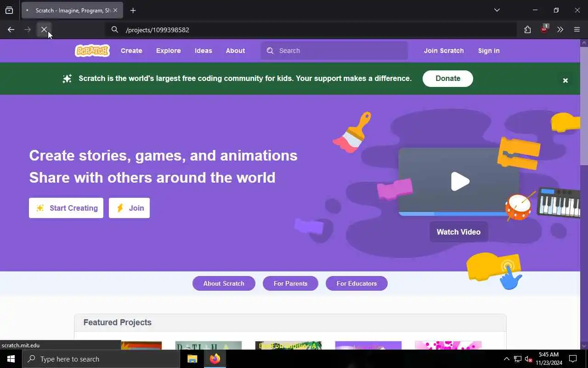Open the Windows Start menu
Image resolution: width=588 pixels, height=368 pixels.
11,359
